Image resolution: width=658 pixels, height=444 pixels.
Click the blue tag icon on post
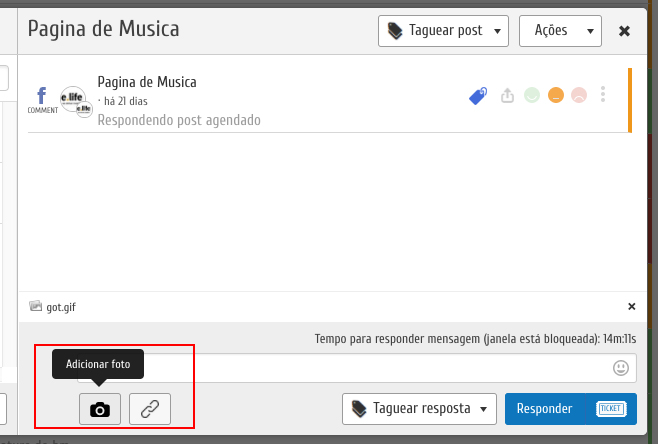click(x=479, y=96)
